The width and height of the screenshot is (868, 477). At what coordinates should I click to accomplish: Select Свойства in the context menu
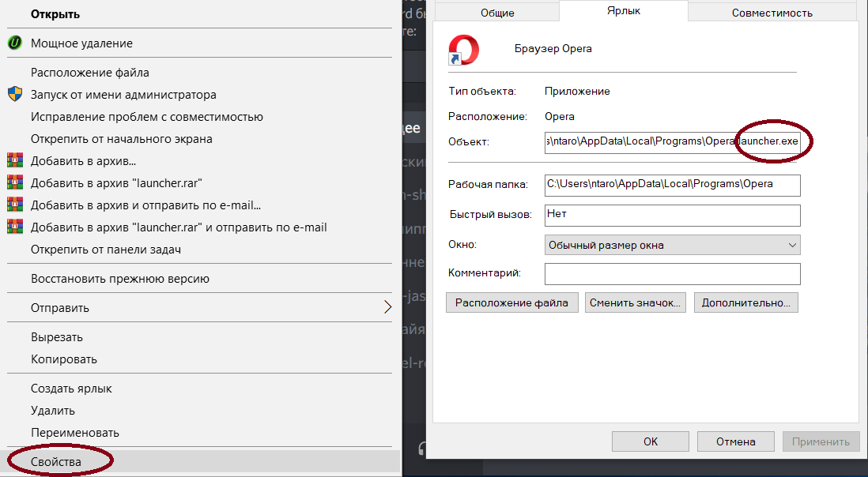point(56,461)
